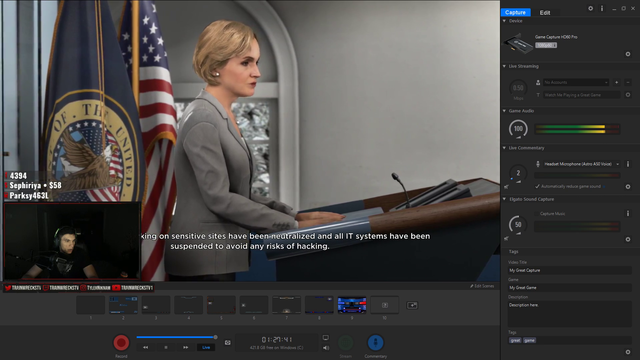Add a streaming account with plus button
640x360 pixels.
pyautogui.click(x=616, y=82)
